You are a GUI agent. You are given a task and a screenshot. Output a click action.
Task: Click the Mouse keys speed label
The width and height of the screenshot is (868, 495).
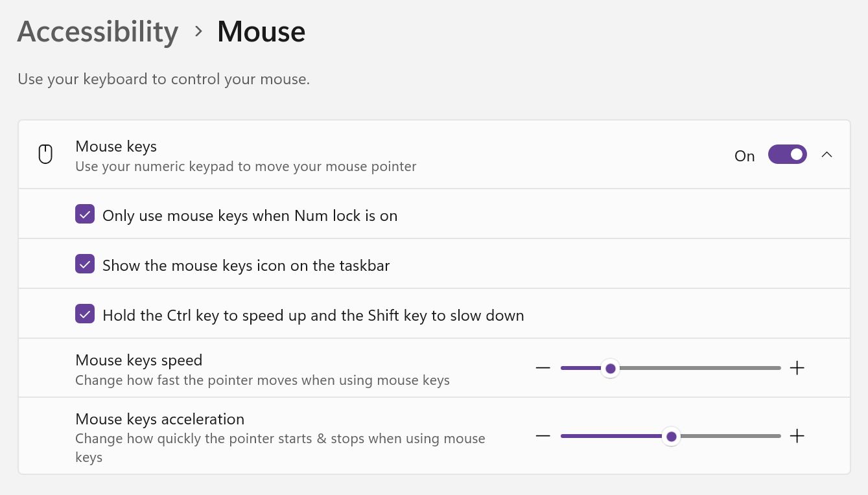tap(139, 360)
